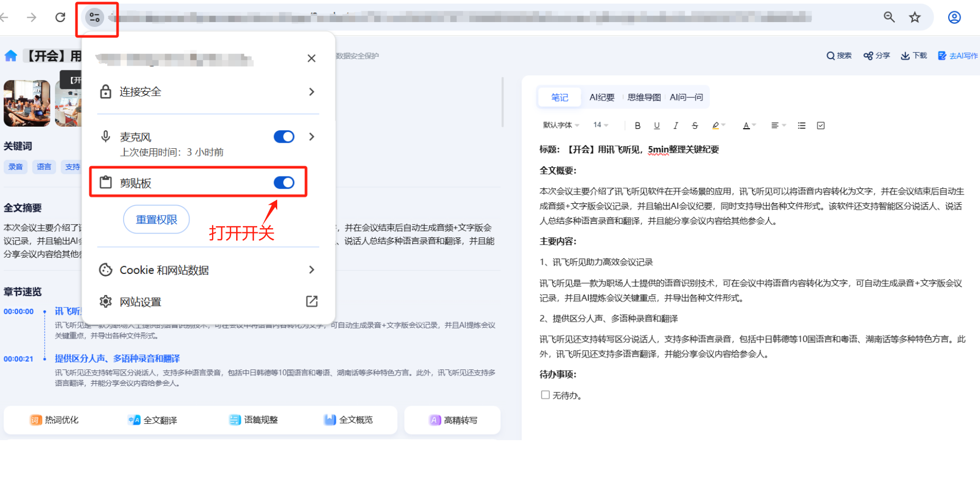Open the site information icon in the address bar
Screen dimensions: 980x493
click(94, 17)
